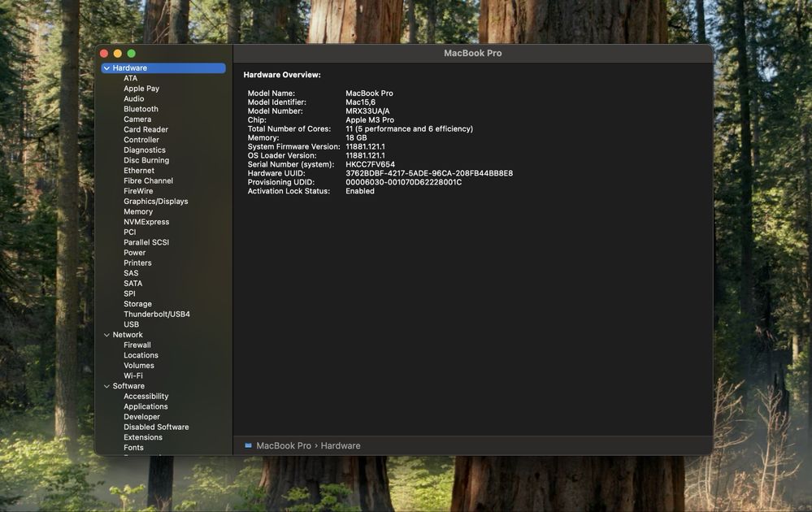This screenshot has height=512, width=812.
Task: Open the Extensions entry
Action: click(x=143, y=437)
